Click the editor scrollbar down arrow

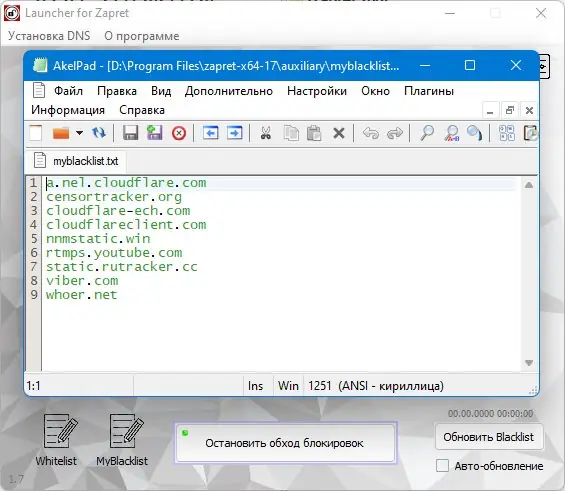pos(529,362)
